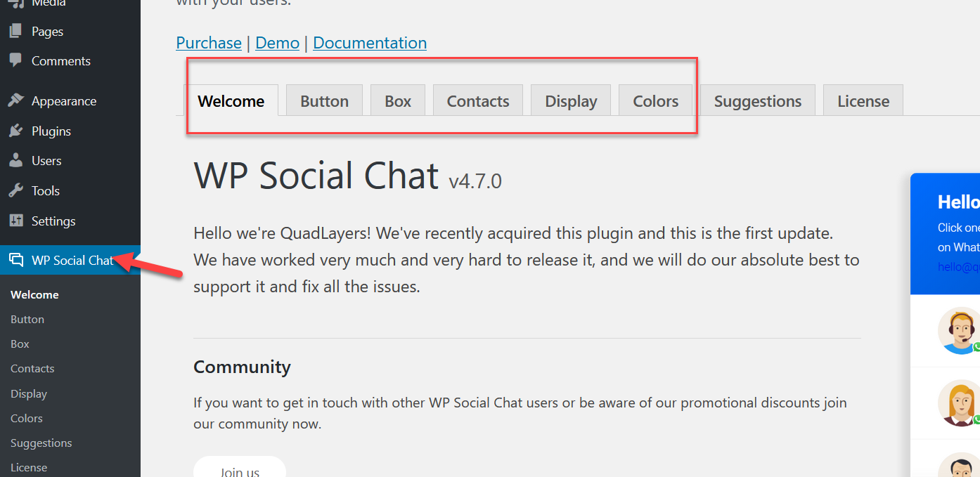The height and width of the screenshot is (477, 980).
Task: Switch to the Box tab
Action: coord(398,100)
